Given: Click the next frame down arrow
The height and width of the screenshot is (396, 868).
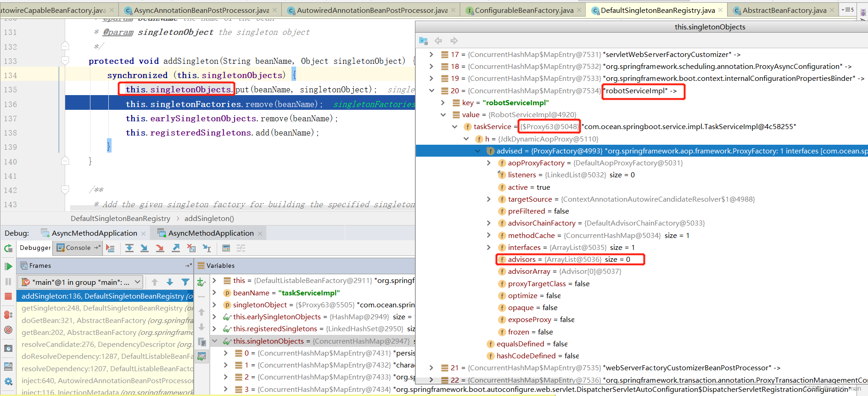Looking at the screenshot, I should [170, 282].
